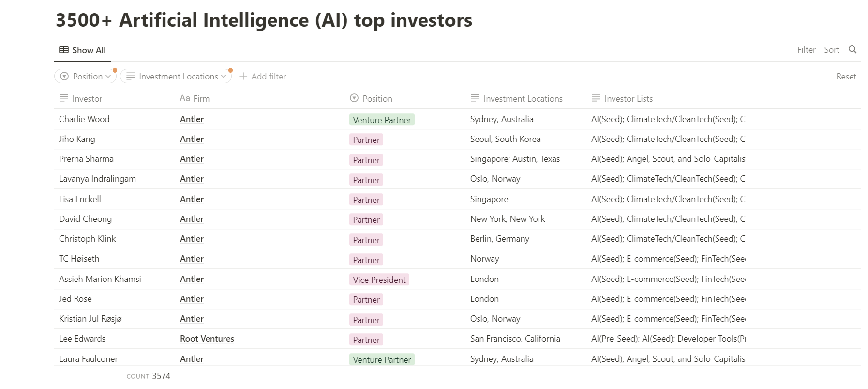Image resolution: width=868 pixels, height=389 pixels.
Task: Open the Investment Locations column header menu
Action: pos(516,98)
